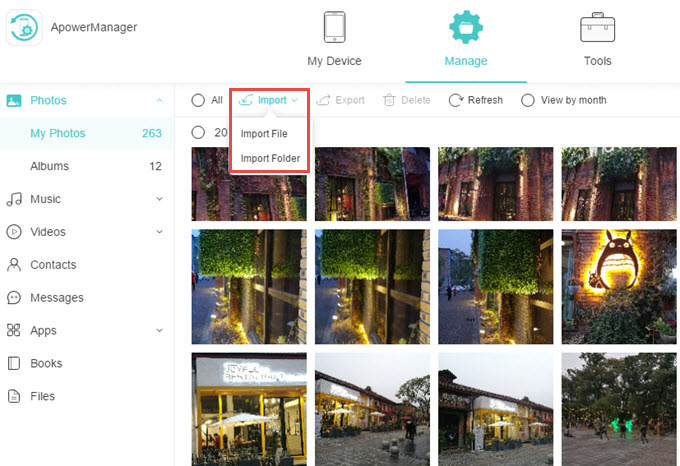Click the Import arrow icon
The width and height of the screenshot is (680, 466).
click(x=246, y=100)
